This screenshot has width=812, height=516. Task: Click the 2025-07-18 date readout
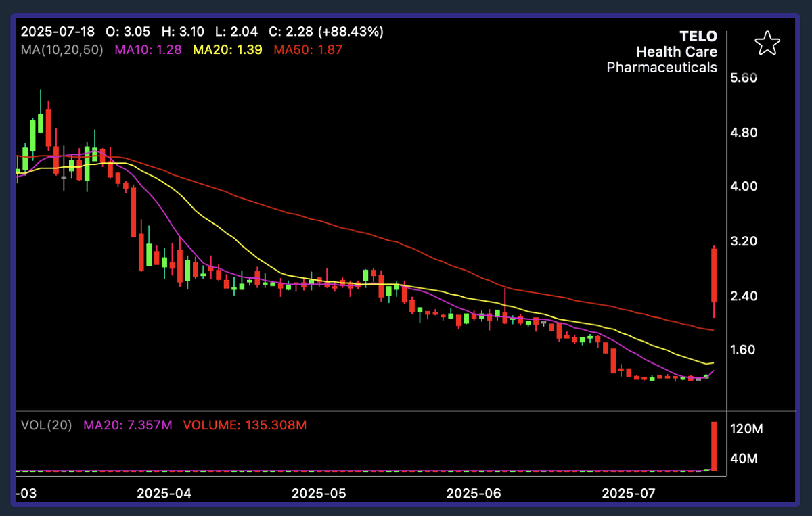(x=58, y=32)
